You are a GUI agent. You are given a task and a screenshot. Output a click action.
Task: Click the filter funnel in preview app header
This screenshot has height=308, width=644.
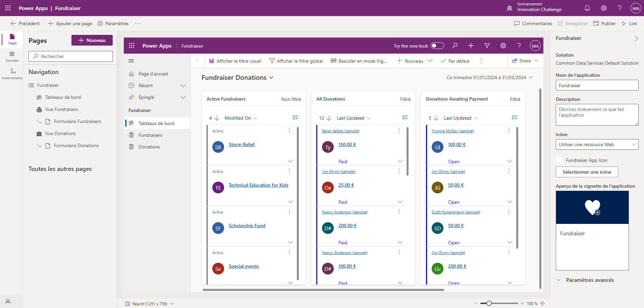pyautogui.click(x=487, y=46)
